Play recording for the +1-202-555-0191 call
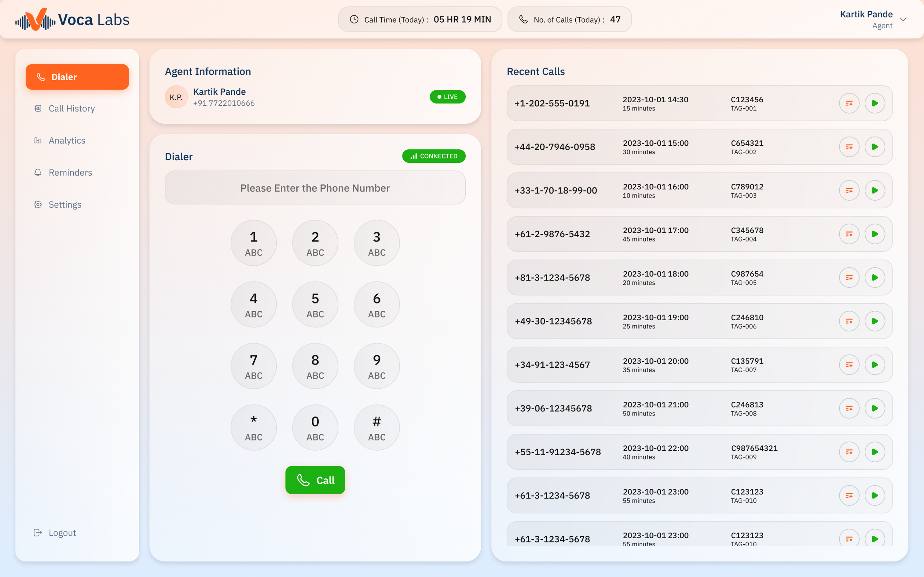 click(875, 103)
